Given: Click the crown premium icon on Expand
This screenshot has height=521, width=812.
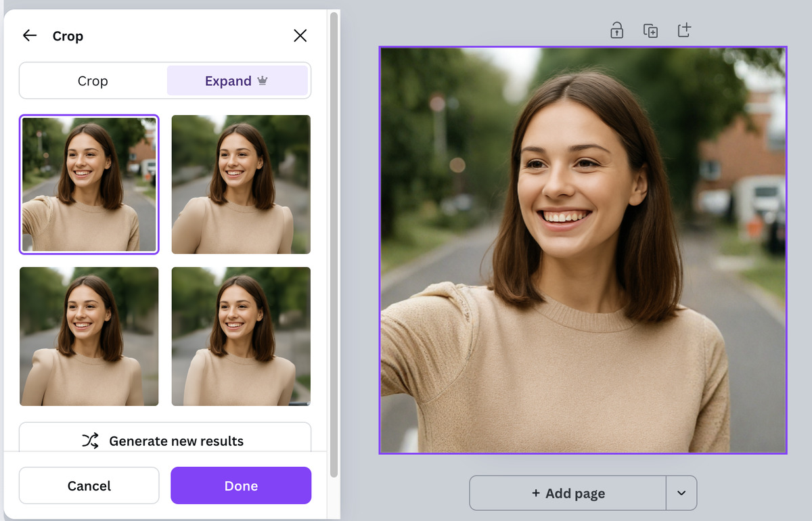Looking at the screenshot, I should (263, 81).
